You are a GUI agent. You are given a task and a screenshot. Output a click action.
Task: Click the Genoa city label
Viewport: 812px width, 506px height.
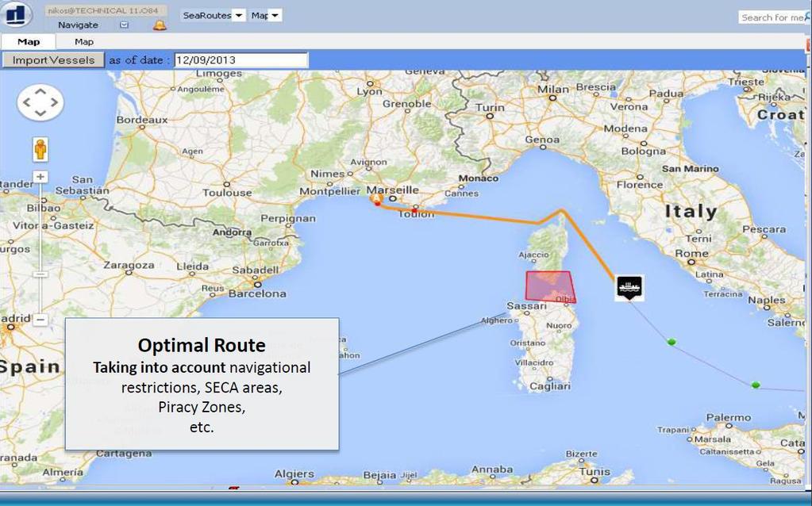[x=542, y=139]
